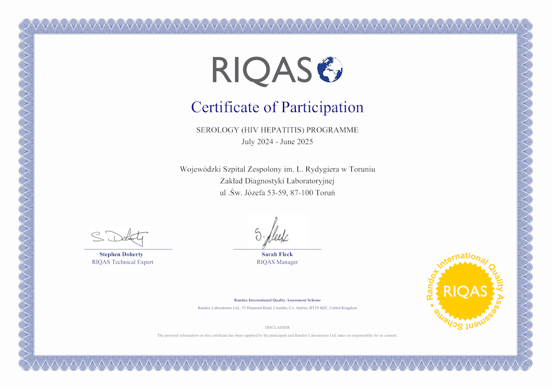Click the printed name Stephen Doherty

[121, 254]
